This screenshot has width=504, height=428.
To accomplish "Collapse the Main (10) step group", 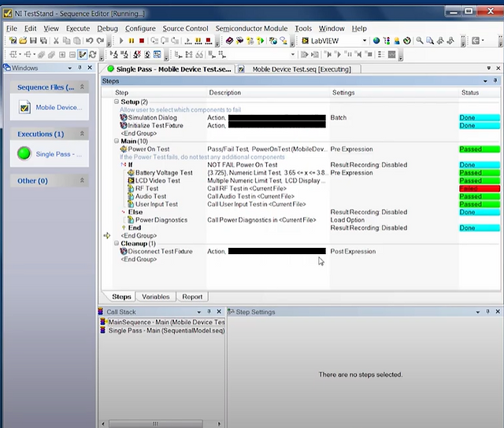I will point(117,141).
